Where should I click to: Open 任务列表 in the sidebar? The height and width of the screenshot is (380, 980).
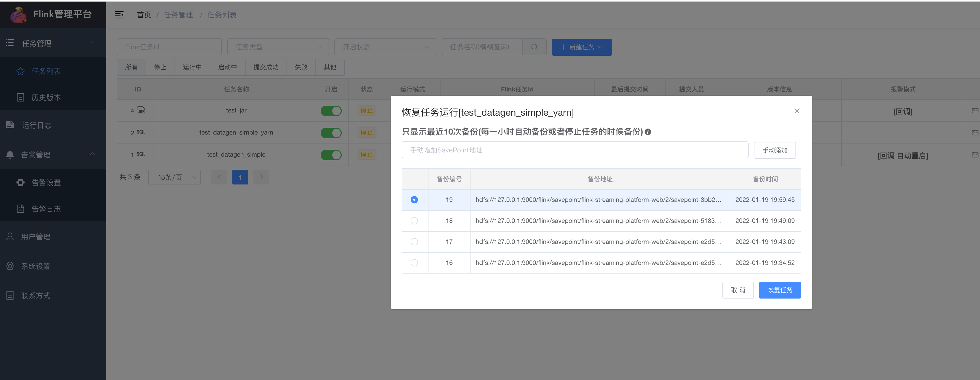pos(53,71)
